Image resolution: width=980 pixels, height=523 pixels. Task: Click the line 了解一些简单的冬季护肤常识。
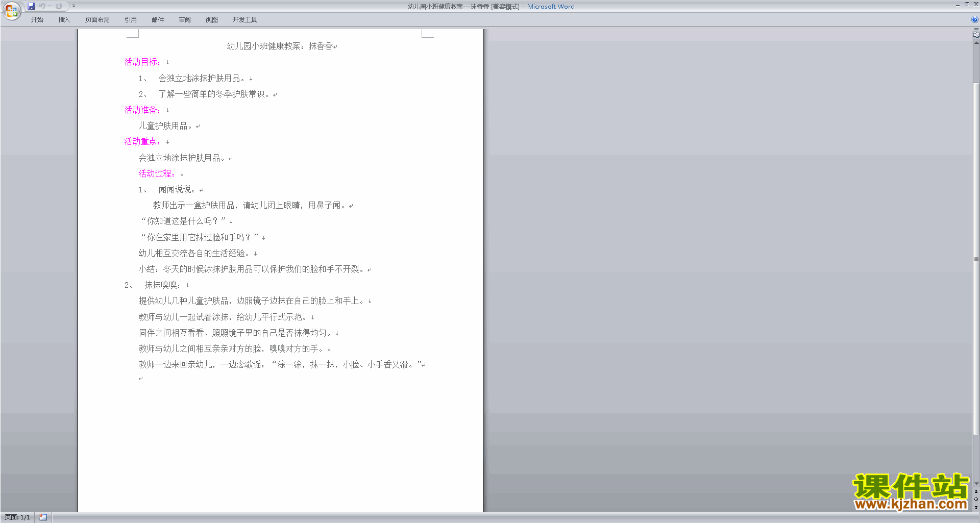[214, 94]
